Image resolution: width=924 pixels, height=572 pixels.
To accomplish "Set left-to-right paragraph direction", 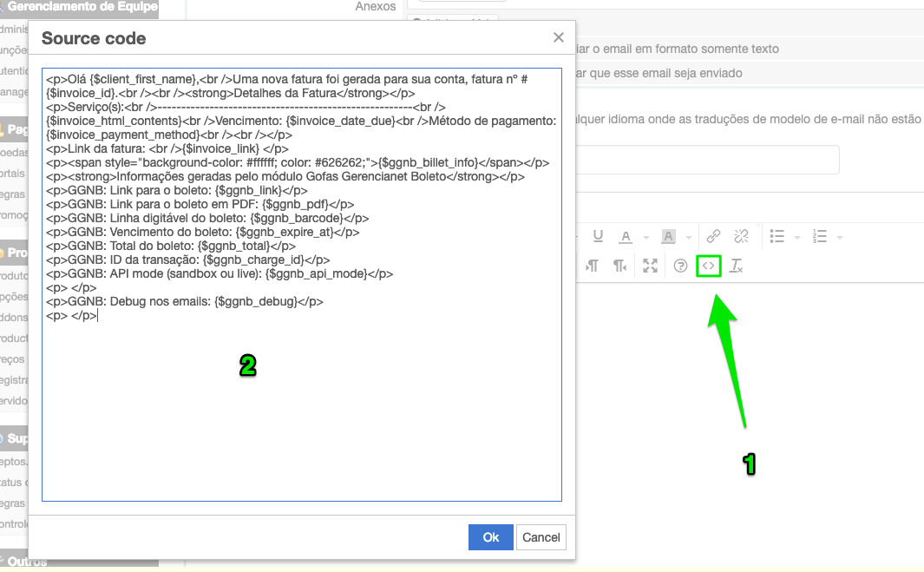I will point(593,266).
